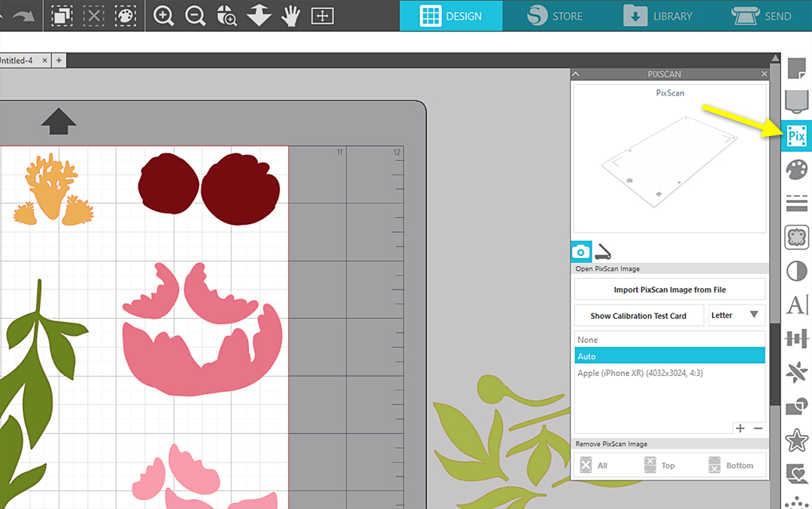812x509 pixels.
Task: Click the half-shaded circle sidebar icon
Action: click(796, 271)
